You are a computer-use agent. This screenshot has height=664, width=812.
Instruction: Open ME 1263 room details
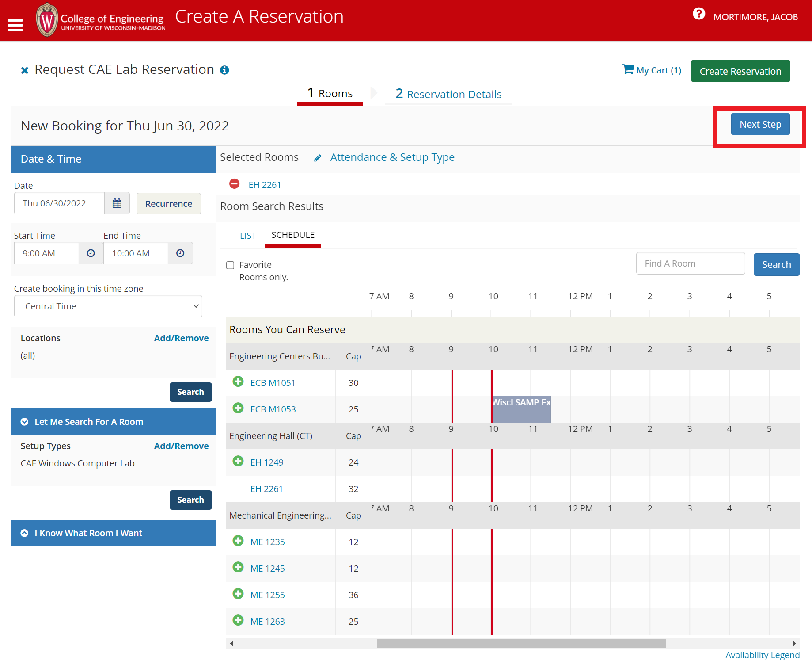[x=267, y=622]
